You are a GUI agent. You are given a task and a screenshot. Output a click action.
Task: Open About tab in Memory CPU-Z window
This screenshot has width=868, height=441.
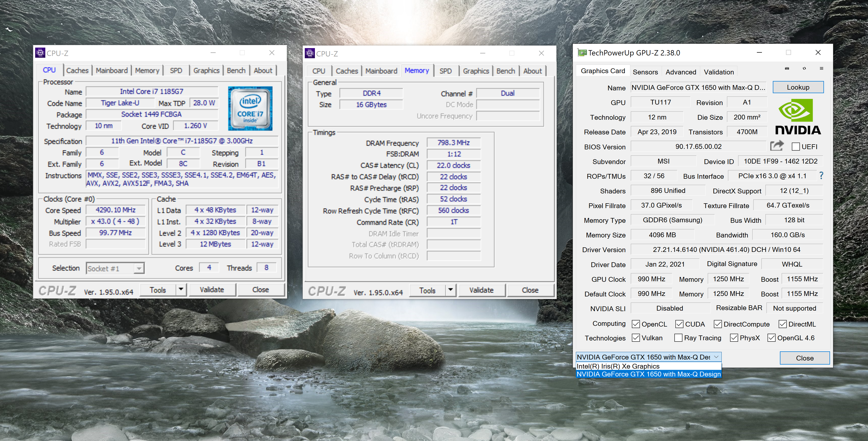tap(532, 71)
